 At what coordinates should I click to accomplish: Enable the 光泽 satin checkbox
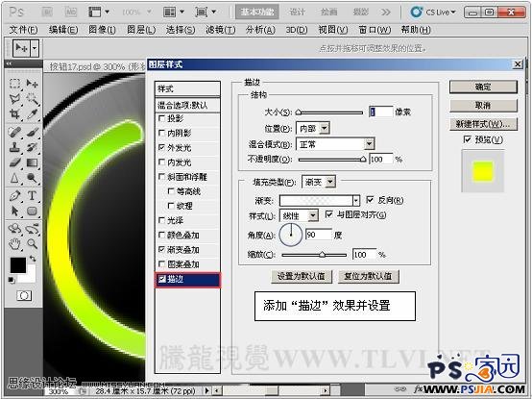[162, 221]
